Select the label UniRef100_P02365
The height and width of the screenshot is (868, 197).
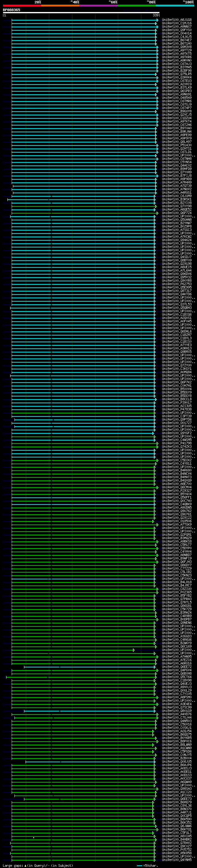tap(177, 592)
